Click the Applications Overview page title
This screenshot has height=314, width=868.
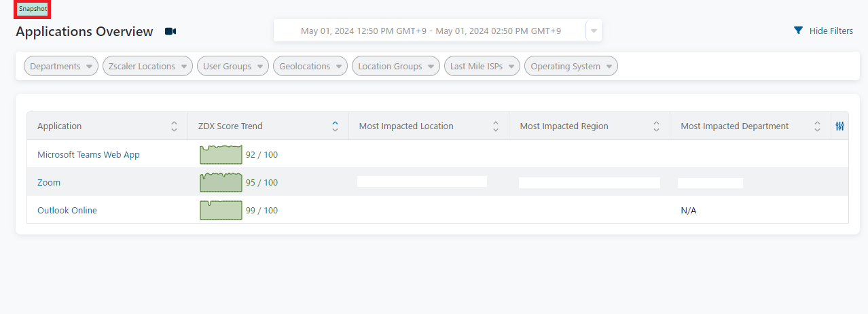[x=85, y=31]
